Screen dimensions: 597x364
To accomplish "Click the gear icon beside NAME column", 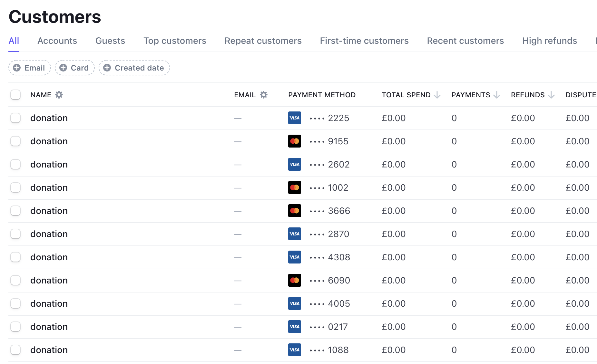I will pyautogui.click(x=59, y=95).
